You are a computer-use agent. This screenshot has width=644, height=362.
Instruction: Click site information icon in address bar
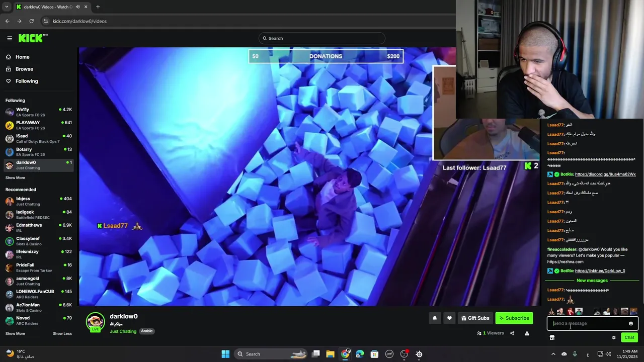tap(46, 21)
